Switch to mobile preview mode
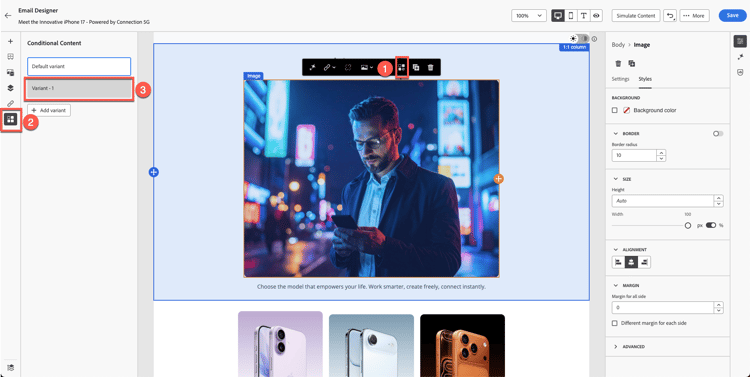The width and height of the screenshot is (750, 377). pos(571,15)
